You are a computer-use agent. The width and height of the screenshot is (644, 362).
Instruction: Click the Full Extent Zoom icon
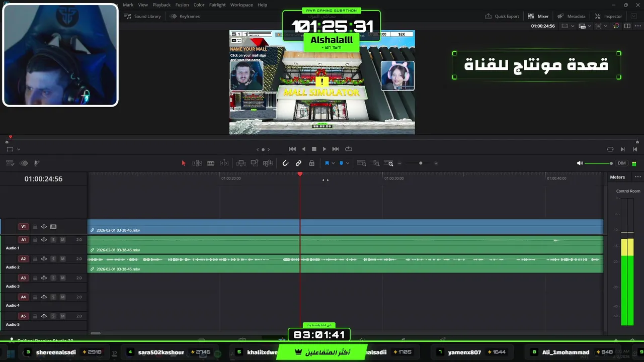coord(361,163)
